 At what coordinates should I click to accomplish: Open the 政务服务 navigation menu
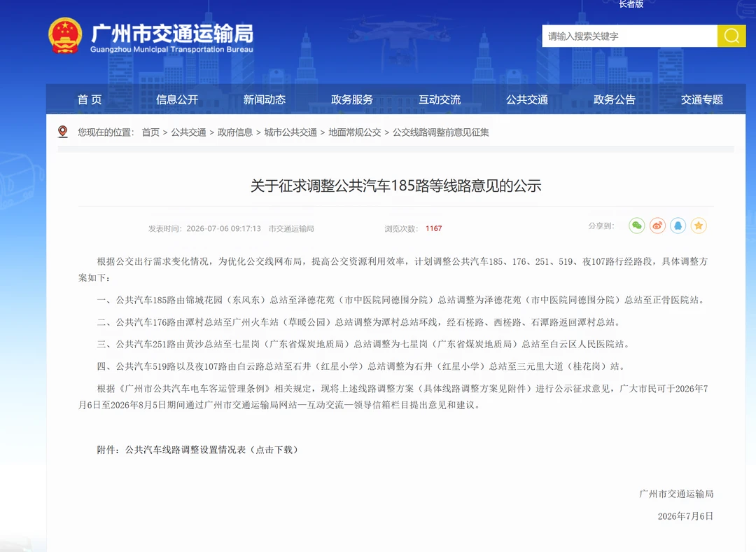352,99
